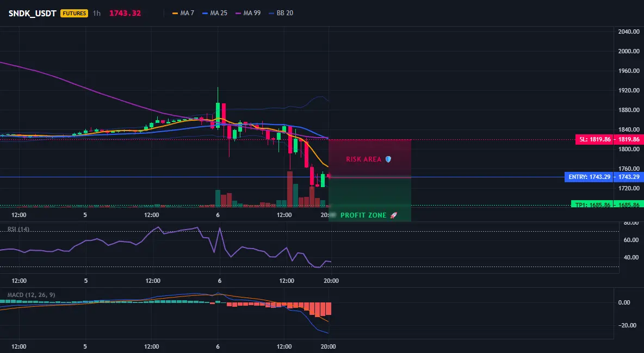Screen dimensions: 644x353
Task: Toggle the MA 25 legend item
Action: coord(215,13)
